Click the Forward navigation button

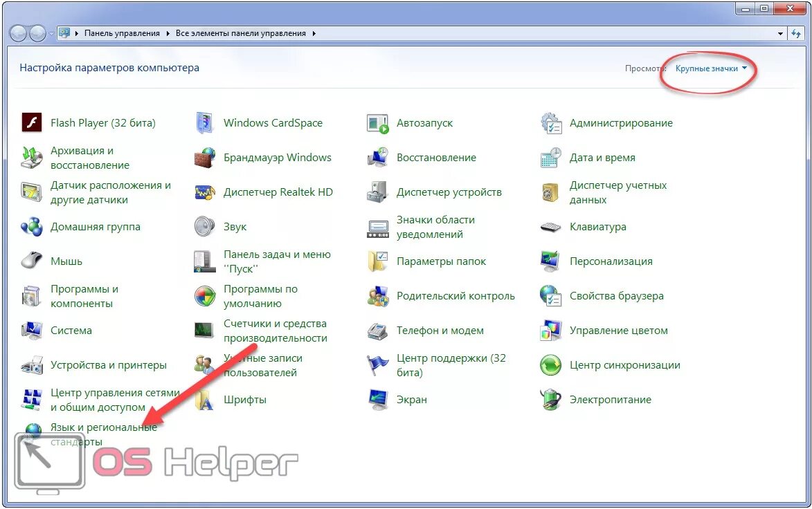click(x=38, y=34)
